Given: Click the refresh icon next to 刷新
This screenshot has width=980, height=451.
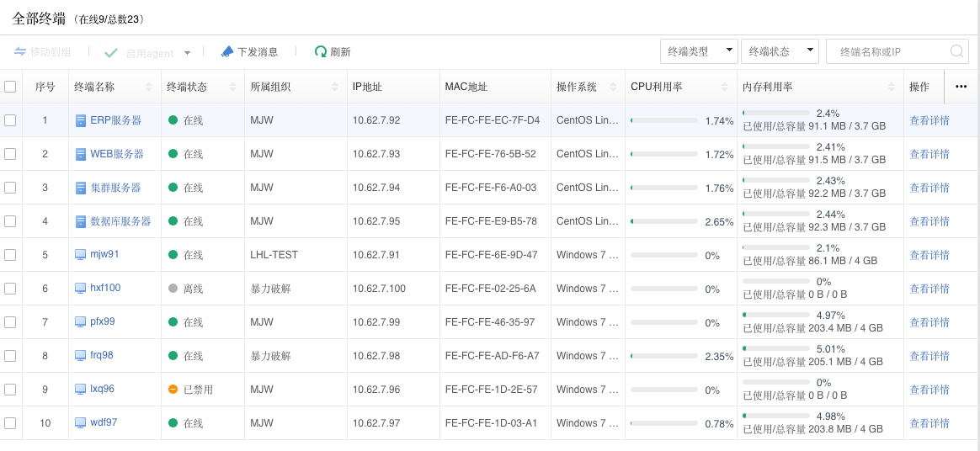Looking at the screenshot, I should pyautogui.click(x=320, y=51).
